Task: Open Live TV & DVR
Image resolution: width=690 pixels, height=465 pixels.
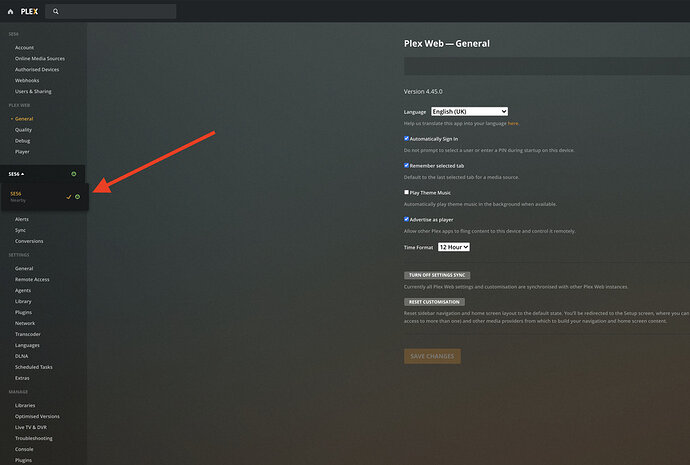Action: coord(31,427)
